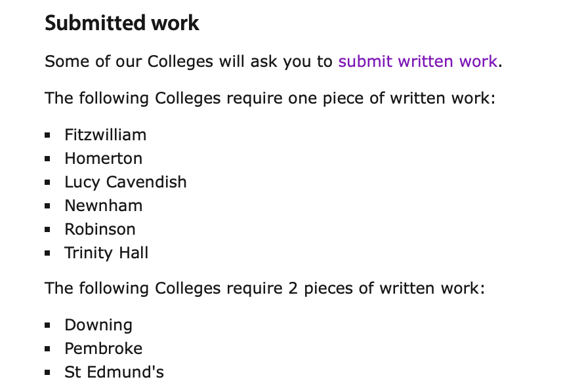
Task: Select the Downing list item
Action: coord(98,325)
